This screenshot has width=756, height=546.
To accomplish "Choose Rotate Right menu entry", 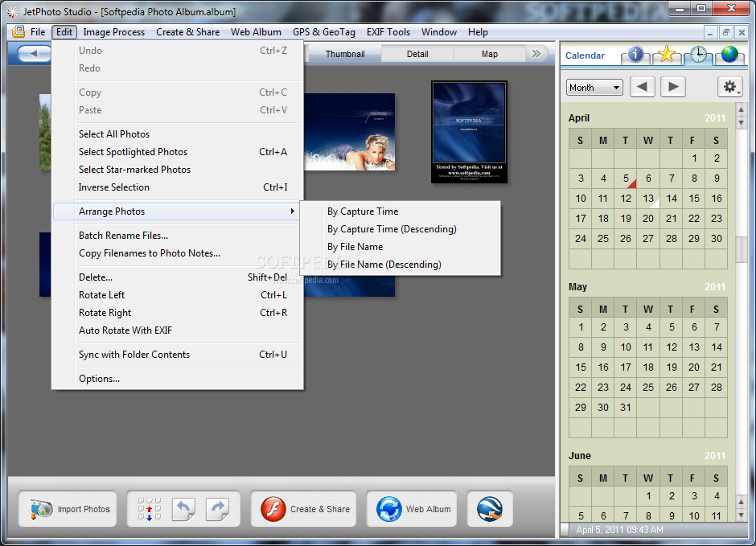I will (x=178, y=313).
